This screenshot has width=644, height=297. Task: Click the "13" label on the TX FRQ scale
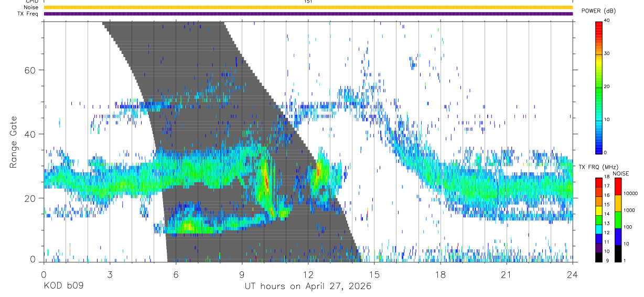[607, 223]
